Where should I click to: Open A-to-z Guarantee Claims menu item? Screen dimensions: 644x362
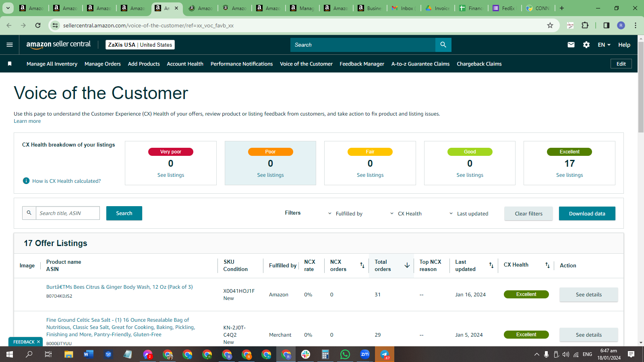click(420, 64)
